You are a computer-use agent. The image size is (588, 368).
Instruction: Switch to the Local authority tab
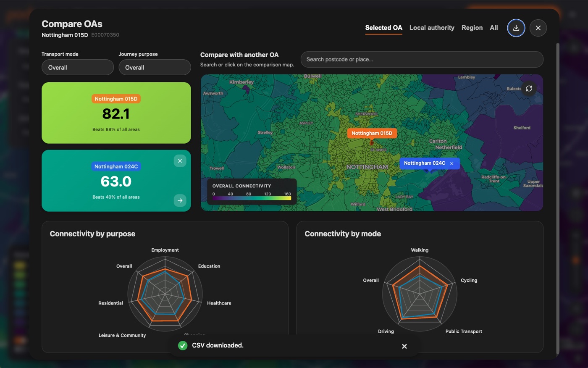click(432, 28)
